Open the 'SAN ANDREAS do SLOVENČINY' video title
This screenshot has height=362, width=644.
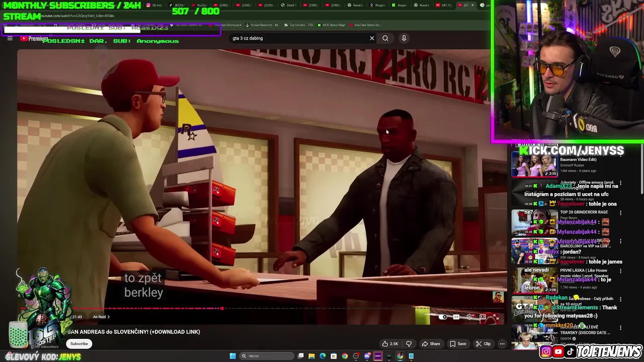coord(134,332)
